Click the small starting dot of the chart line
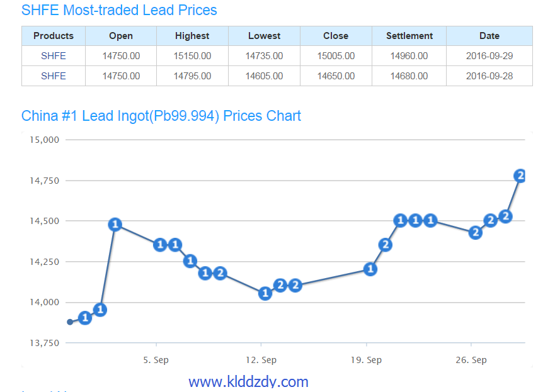 (x=70, y=322)
